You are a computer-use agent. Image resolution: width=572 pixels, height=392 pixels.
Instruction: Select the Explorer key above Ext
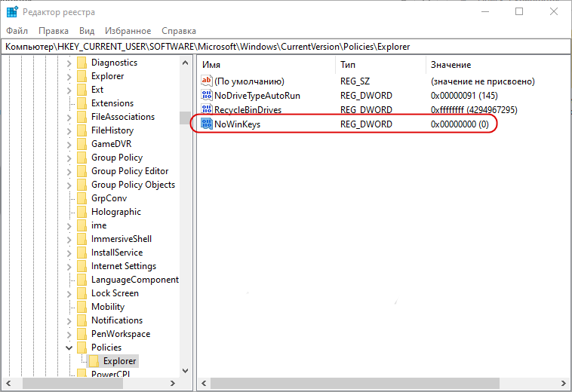pos(107,76)
